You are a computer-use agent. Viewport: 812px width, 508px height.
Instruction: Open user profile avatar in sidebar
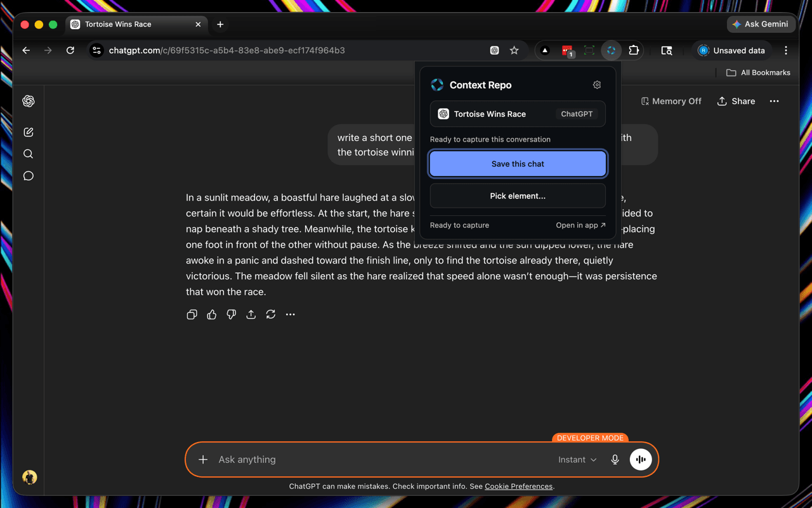[x=29, y=477]
